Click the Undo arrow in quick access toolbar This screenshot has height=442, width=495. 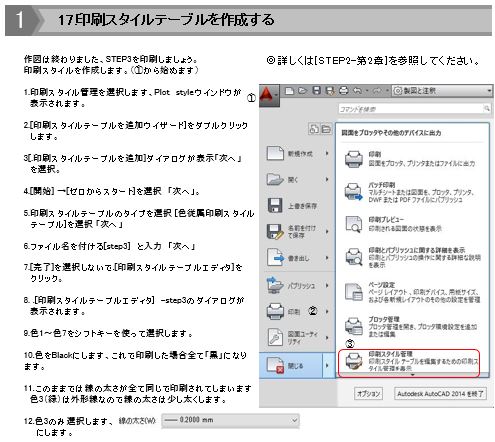357,91
